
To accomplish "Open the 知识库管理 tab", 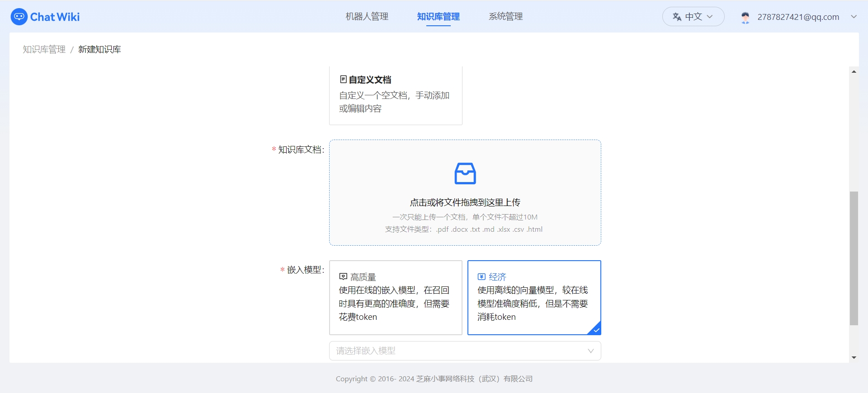I will (x=438, y=17).
